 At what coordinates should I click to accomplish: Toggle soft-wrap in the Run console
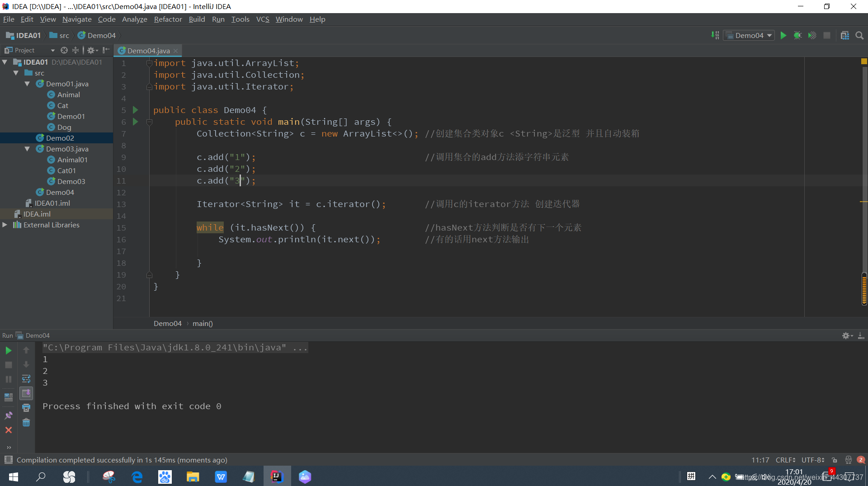pos(26,379)
